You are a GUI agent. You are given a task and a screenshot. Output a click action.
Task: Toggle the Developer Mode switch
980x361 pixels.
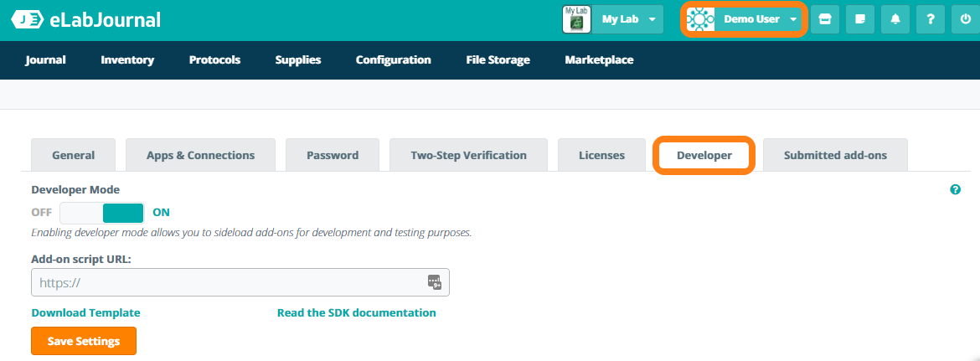click(x=102, y=213)
